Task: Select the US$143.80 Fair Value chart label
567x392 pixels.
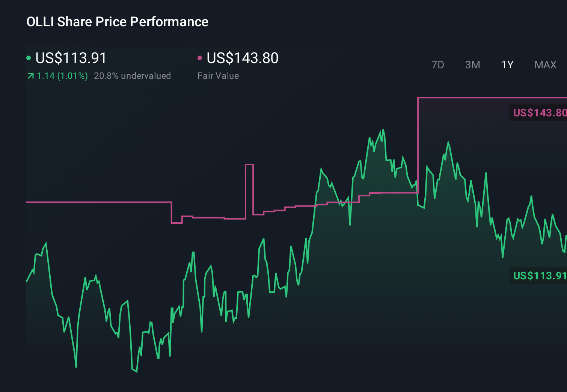Action: coord(539,113)
